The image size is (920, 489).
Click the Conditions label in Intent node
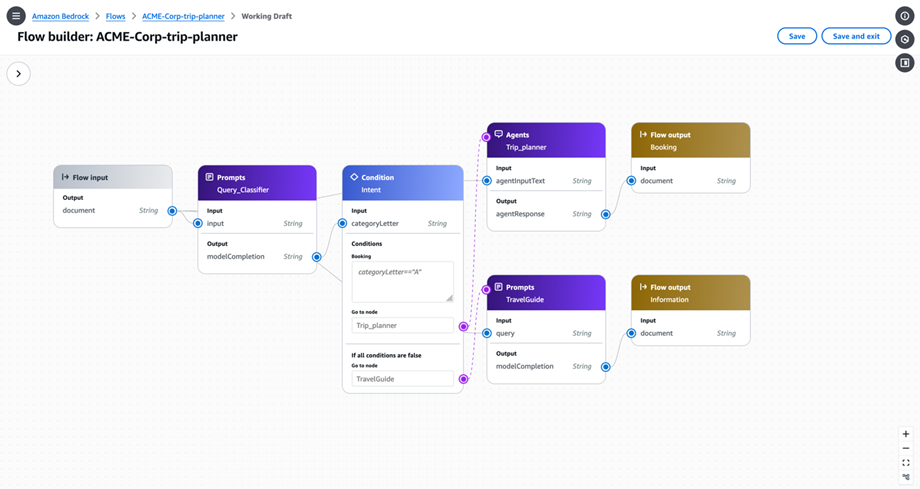point(367,244)
